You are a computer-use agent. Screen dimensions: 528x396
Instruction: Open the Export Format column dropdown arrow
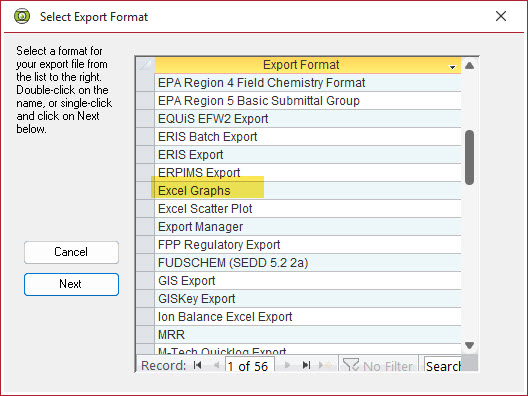point(452,67)
